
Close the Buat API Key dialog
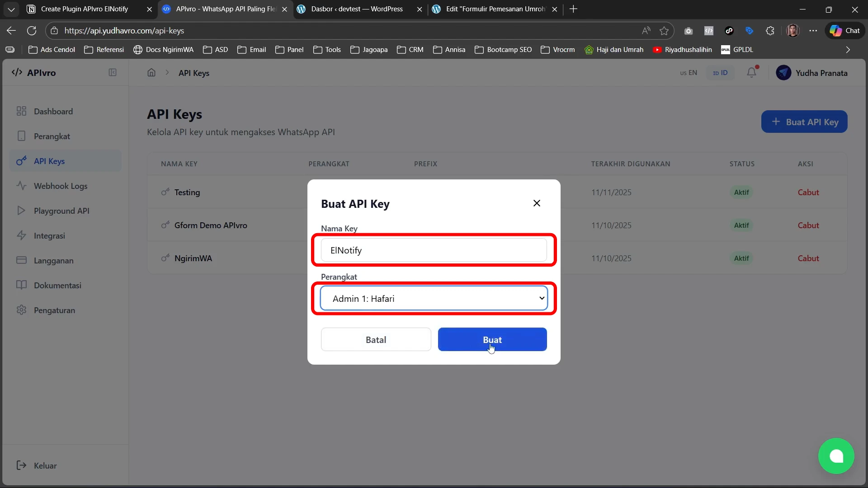(x=537, y=203)
